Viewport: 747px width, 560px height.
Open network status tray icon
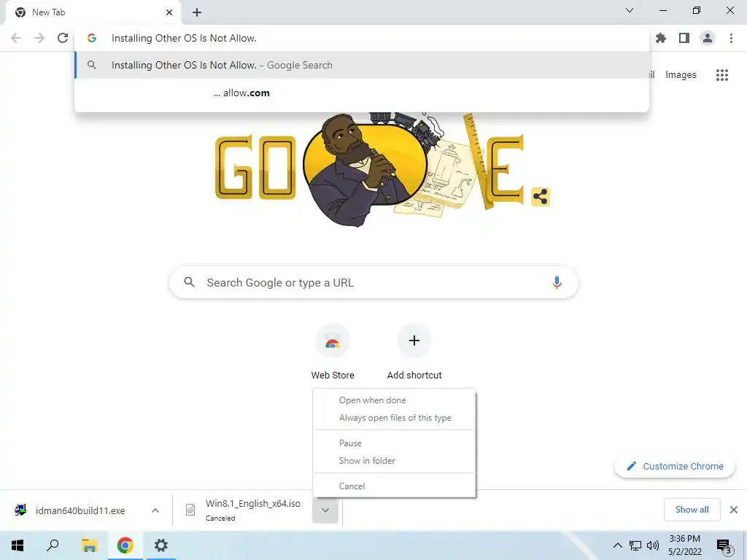[635, 545]
